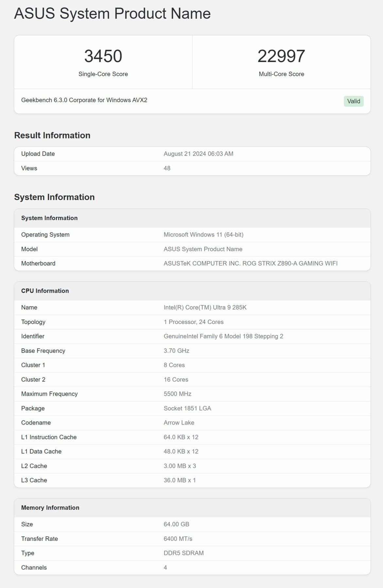Click the 1 Processor, 24 Cores topology value

click(x=193, y=322)
